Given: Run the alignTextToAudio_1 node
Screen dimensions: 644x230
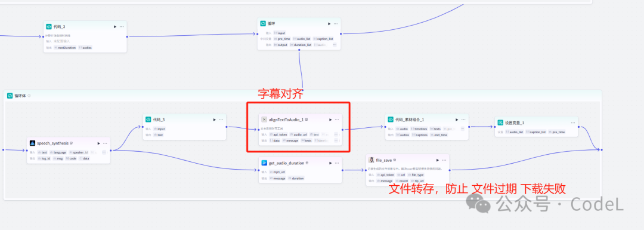Looking at the screenshot, I should [330, 119].
